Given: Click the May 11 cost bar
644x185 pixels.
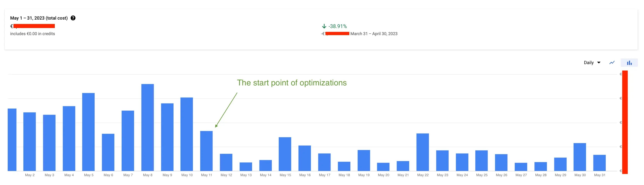Looking at the screenshot, I should (x=206, y=151).
